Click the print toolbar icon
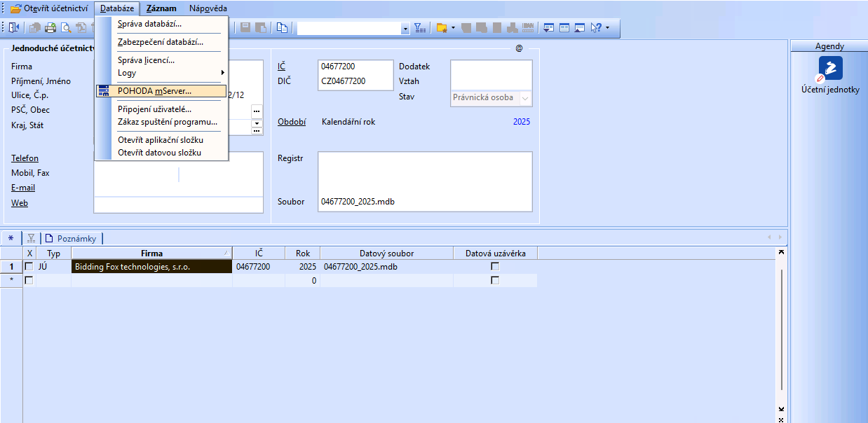The height and width of the screenshot is (423, 868). pos(50,28)
